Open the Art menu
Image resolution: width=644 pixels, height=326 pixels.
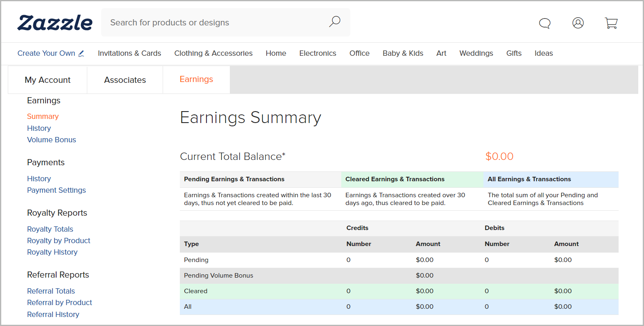(441, 53)
